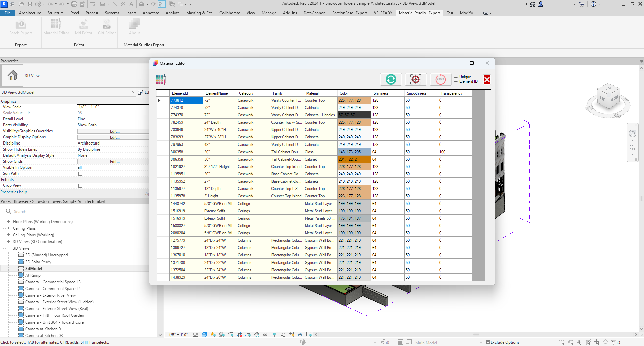Launch Material Editor from ribbon

pyautogui.click(x=56, y=27)
